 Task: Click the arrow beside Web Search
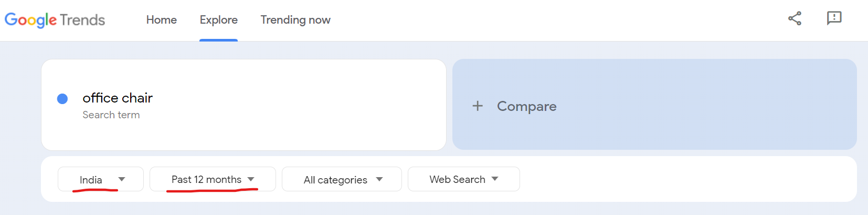tap(495, 179)
